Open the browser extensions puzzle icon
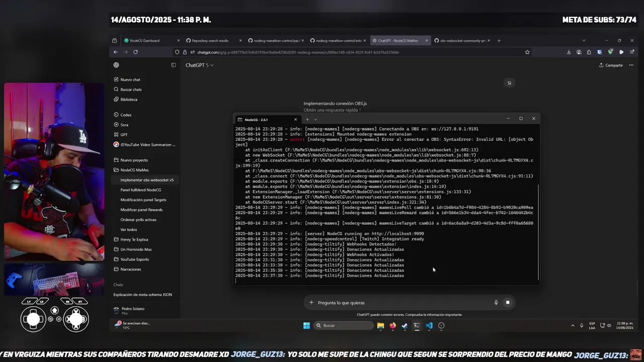 click(x=589, y=52)
